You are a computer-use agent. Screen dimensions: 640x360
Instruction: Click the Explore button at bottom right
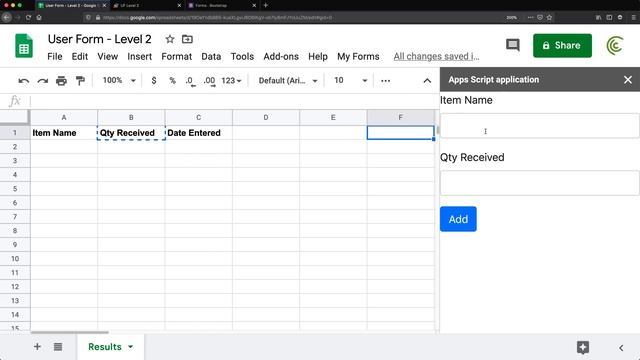click(583, 347)
